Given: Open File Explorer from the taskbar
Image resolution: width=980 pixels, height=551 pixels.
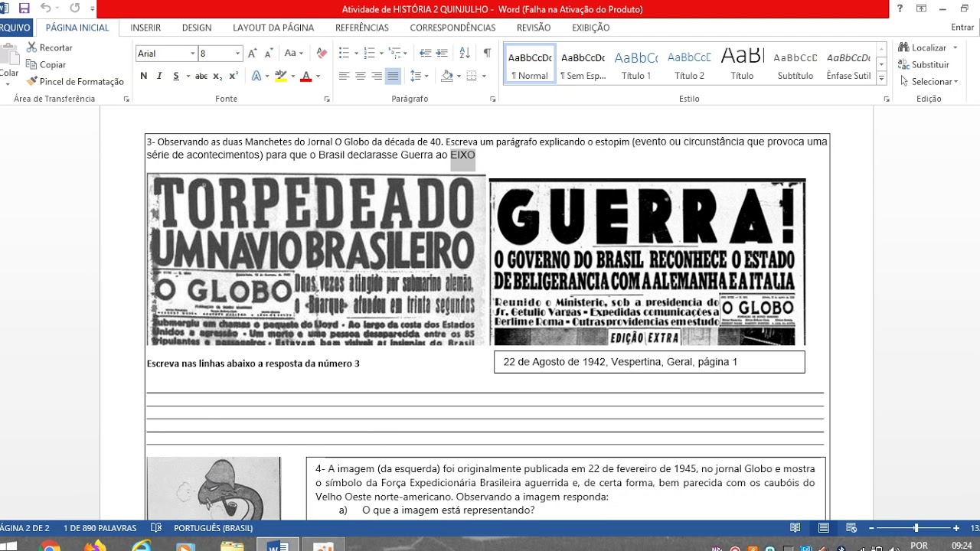Looking at the screenshot, I should [x=231, y=545].
